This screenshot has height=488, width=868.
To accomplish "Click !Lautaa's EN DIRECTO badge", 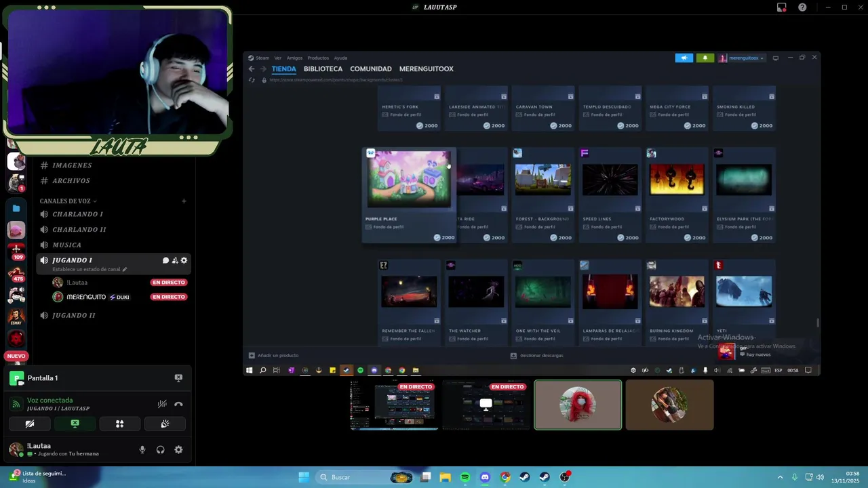I will point(169,283).
